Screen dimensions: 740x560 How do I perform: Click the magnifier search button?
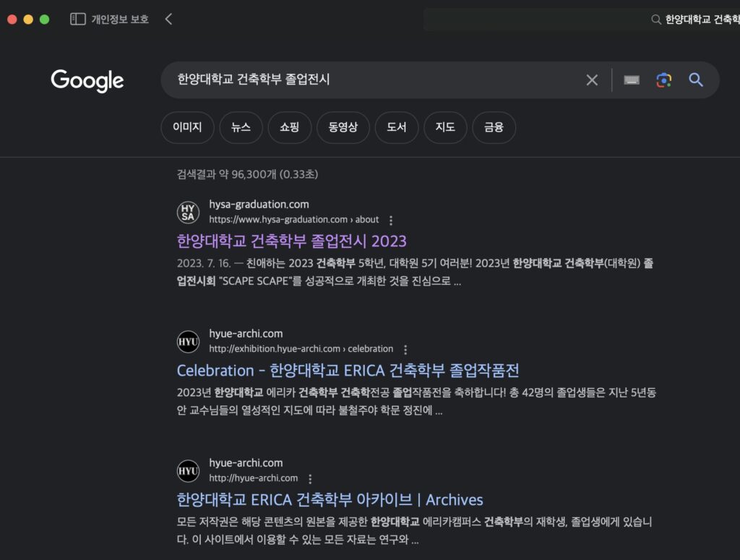click(x=696, y=80)
